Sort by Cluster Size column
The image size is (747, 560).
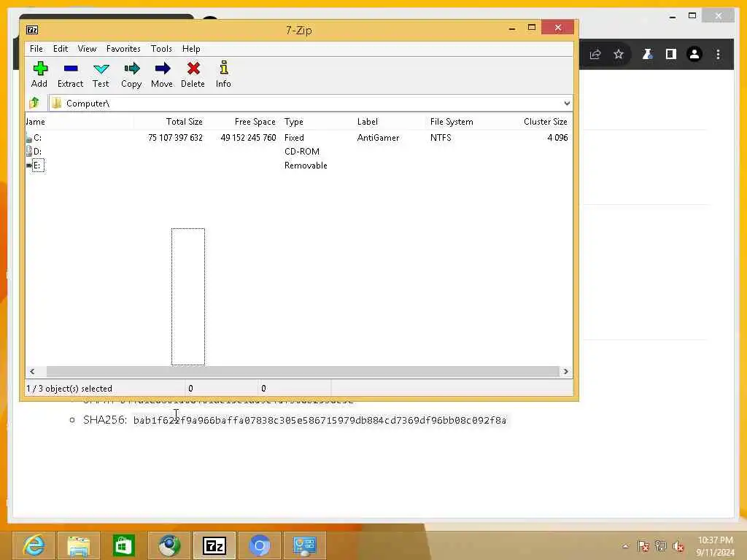535,122
